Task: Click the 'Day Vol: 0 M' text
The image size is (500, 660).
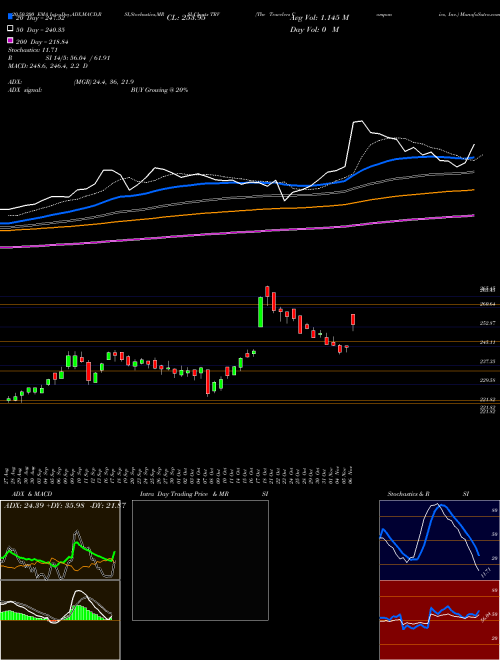Action: [x=314, y=29]
